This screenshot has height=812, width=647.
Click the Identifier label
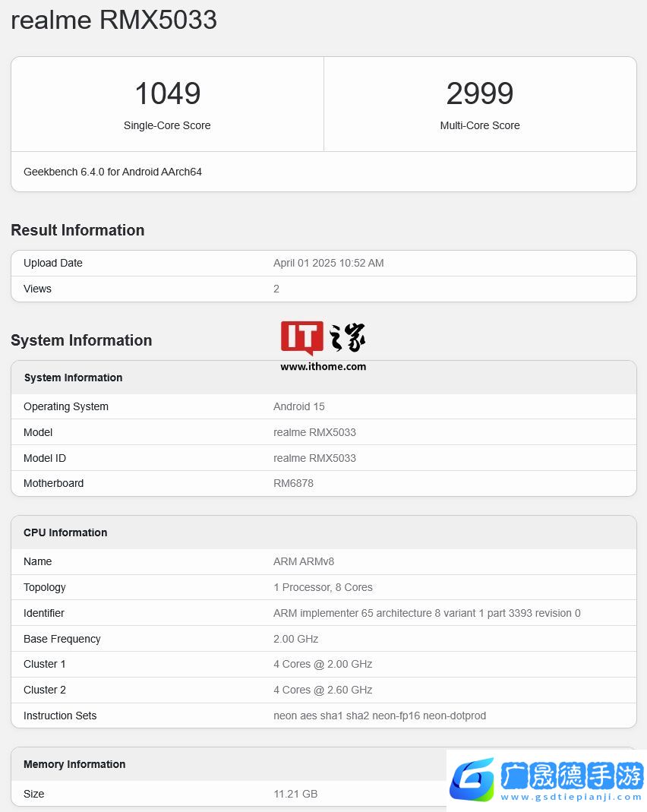(43, 613)
